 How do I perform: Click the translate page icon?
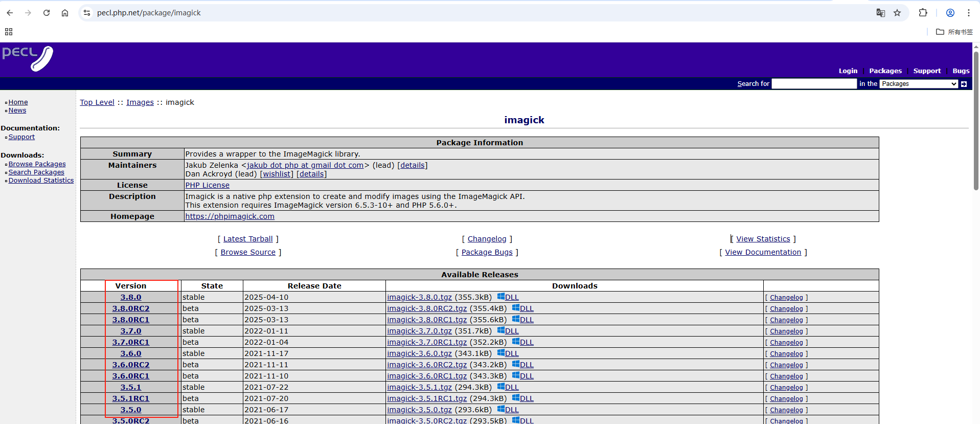pos(880,13)
